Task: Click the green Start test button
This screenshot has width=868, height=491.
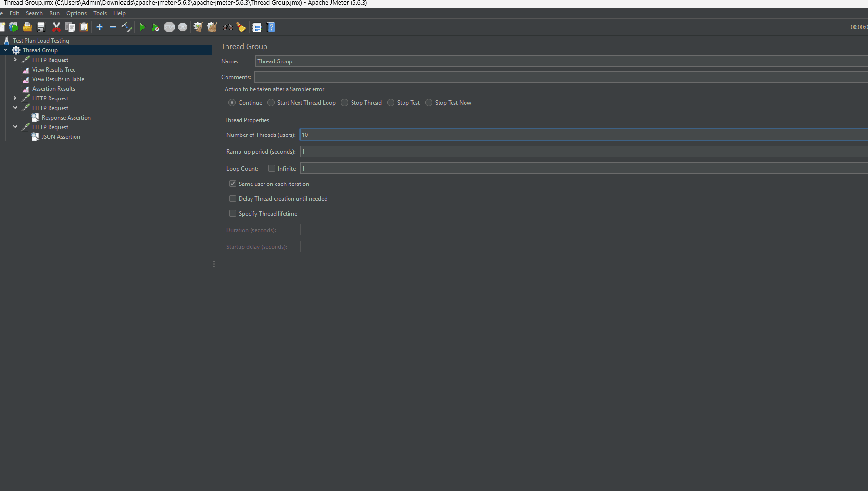Action: tap(142, 27)
